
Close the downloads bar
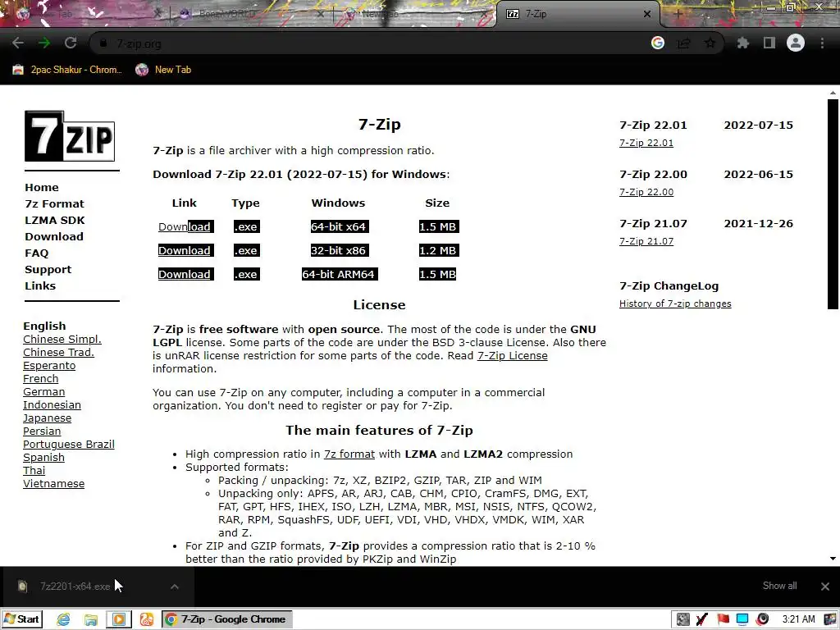[825, 586]
